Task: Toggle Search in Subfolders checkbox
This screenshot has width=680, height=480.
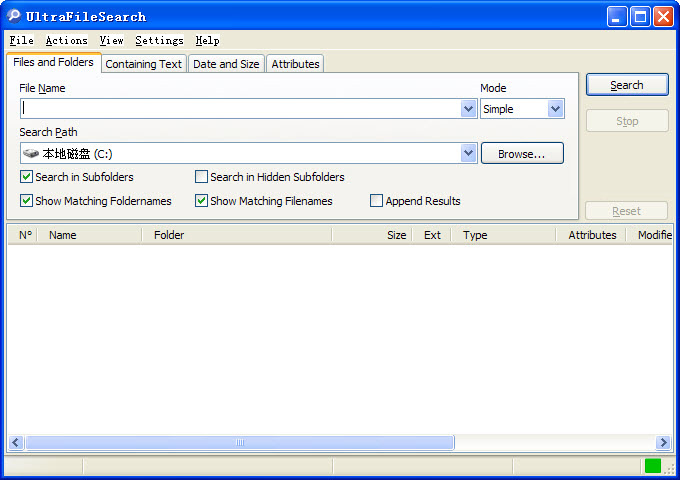Action: (27, 177)
